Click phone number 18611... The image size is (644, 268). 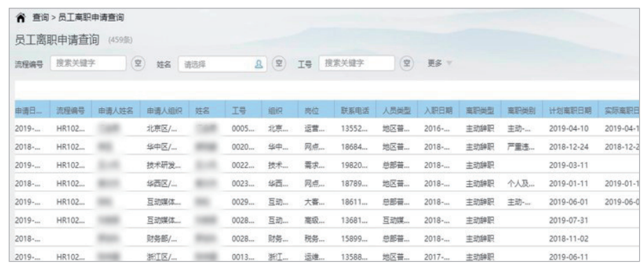(x=355, y=202)
